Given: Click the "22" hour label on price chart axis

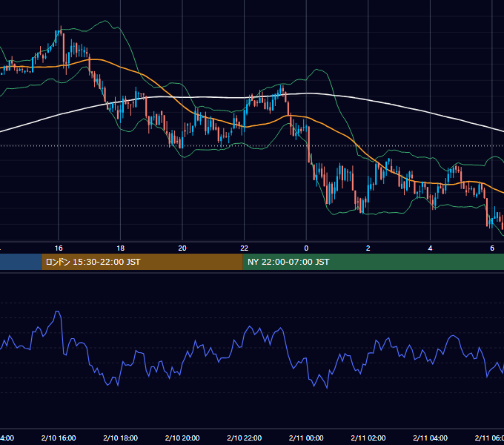Looking at the screenshot, I should pyautogui.click(x=245, y=248).
